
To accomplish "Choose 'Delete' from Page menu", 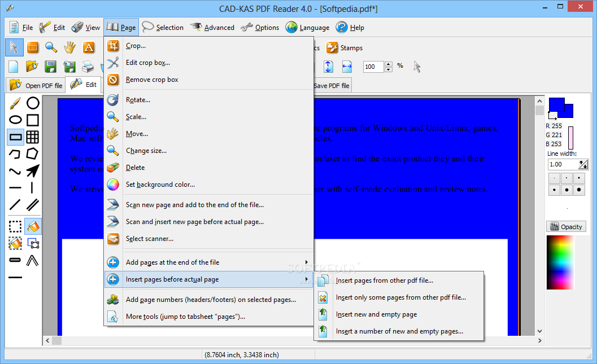I will (208, 168).
